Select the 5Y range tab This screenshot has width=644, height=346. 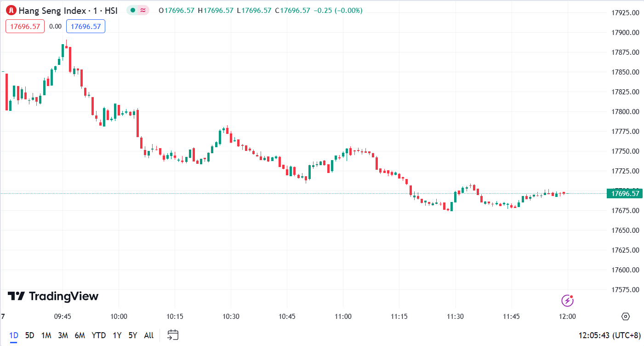click(x=132, y=335)
